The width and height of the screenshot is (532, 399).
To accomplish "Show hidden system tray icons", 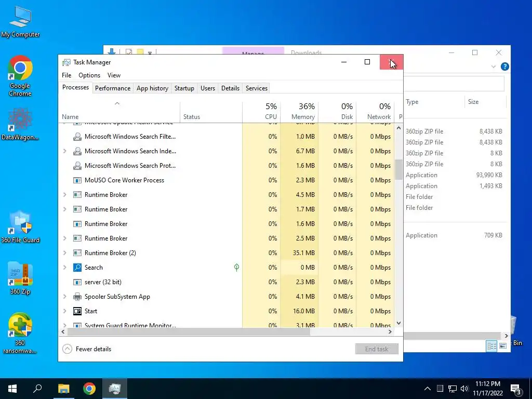I will (428, 389).
